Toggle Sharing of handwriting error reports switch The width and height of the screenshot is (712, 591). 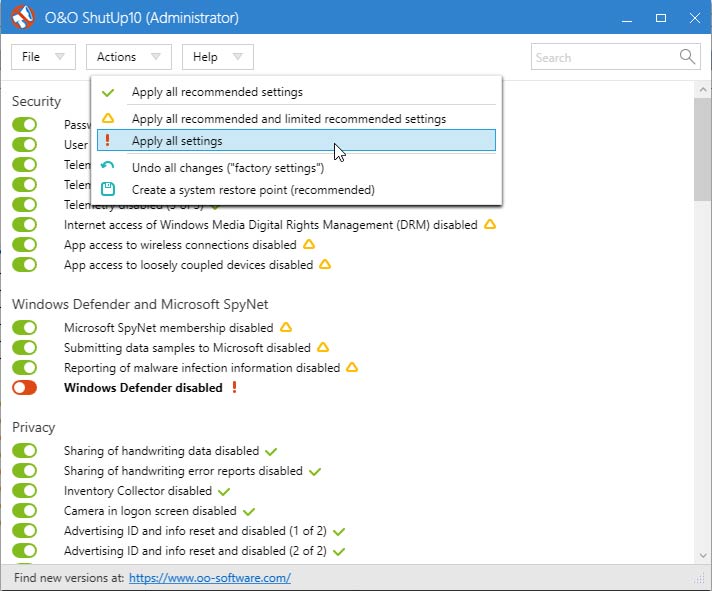25,471
